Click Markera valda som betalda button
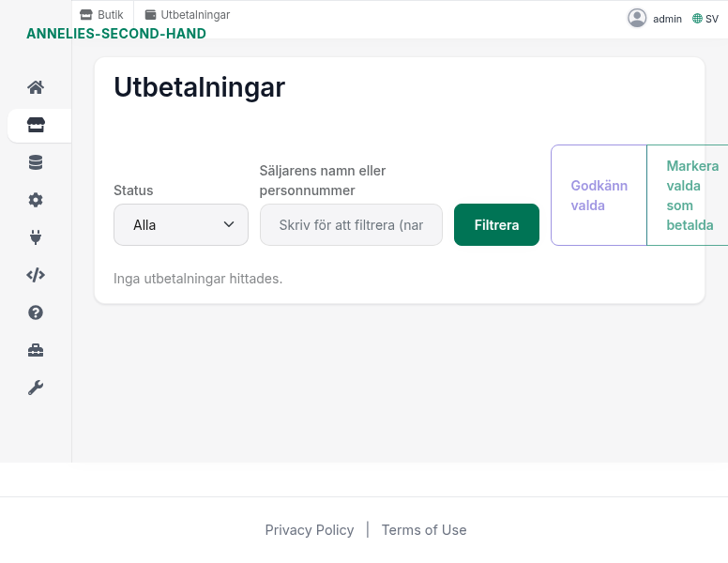Viewport: 728px width, 563px height. coord(688,195)
